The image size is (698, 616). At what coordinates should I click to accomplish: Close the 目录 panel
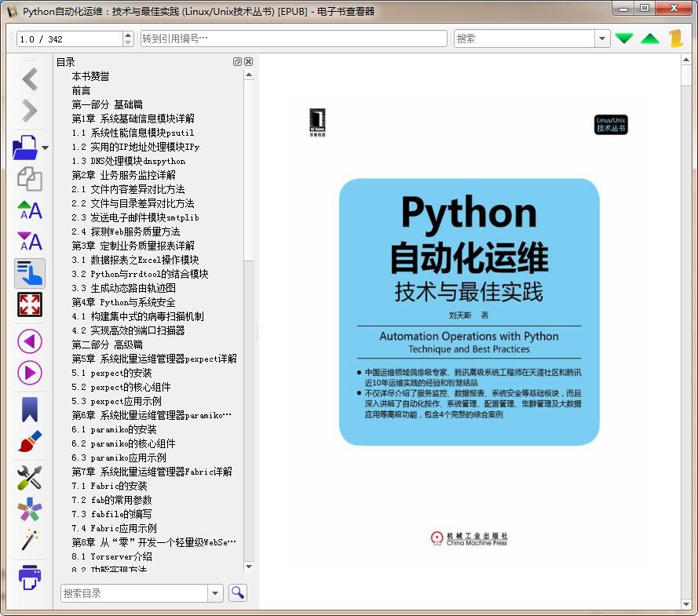(248, 61)
